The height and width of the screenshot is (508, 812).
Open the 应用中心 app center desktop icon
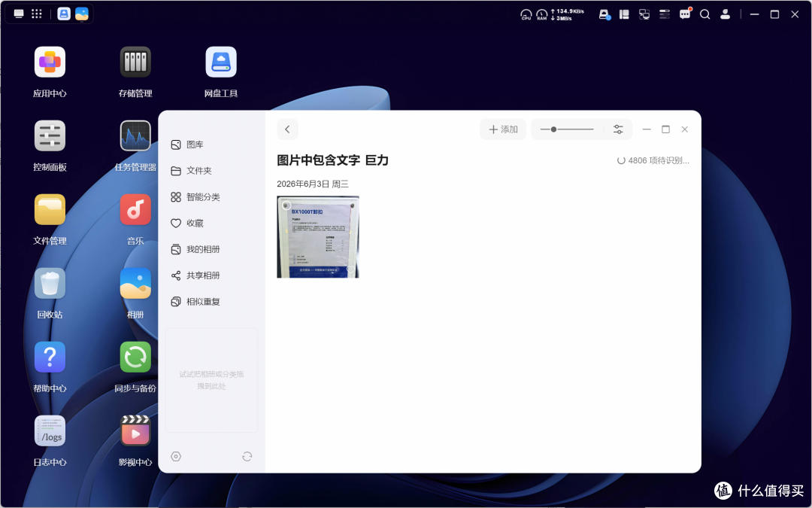click(x=50, y=62)
